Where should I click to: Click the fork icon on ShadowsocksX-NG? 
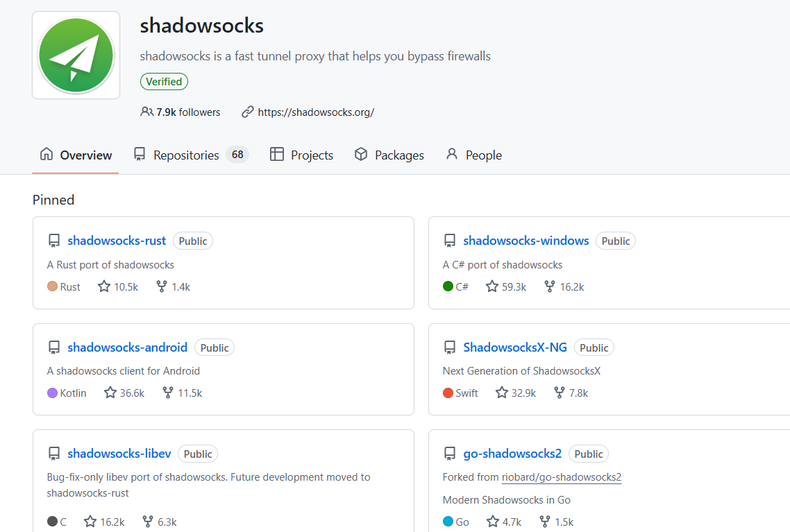560,393
